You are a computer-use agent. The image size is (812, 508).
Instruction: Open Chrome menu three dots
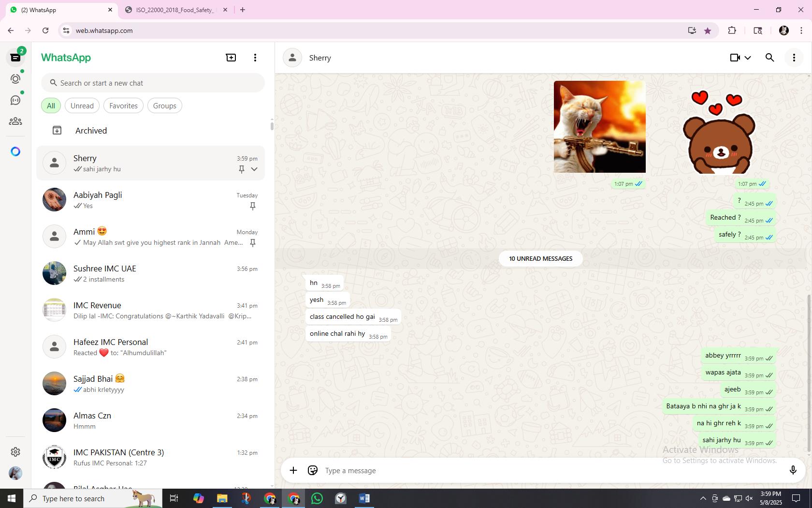801,30
